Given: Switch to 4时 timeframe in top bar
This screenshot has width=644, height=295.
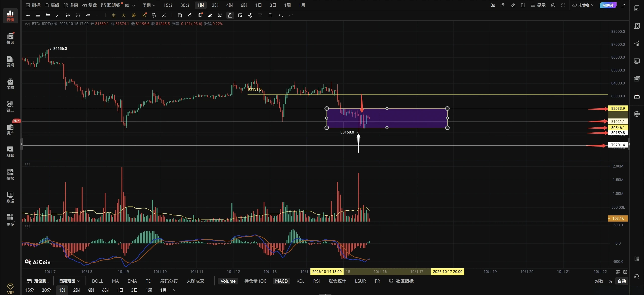Looking at the screenshot, I should (229, 5).
